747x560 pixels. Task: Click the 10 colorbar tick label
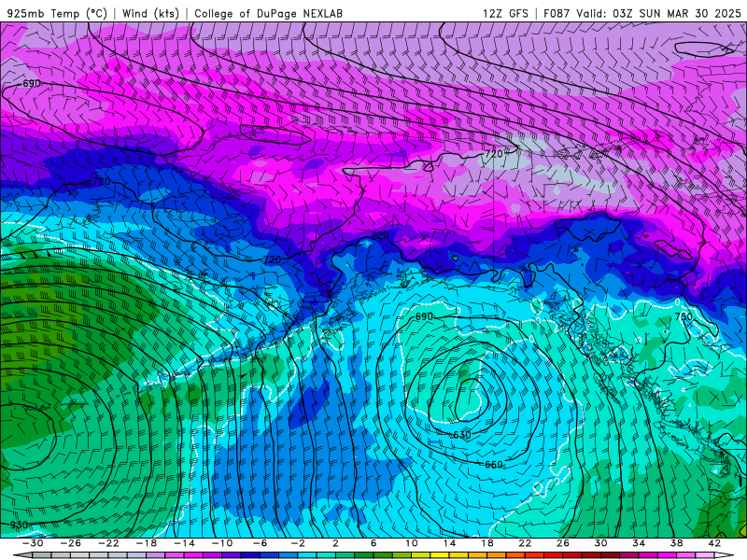411,543
